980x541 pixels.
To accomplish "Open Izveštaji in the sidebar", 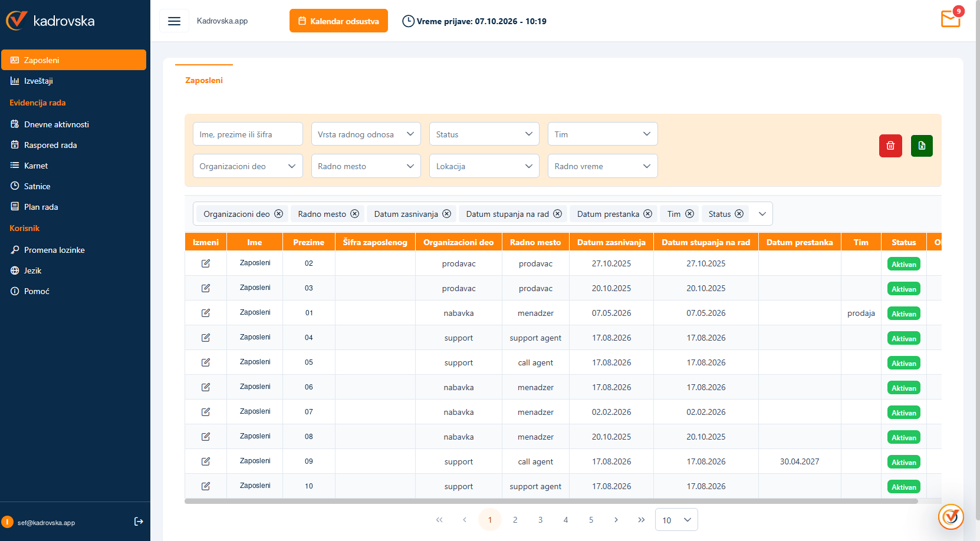I will (74, 81).
